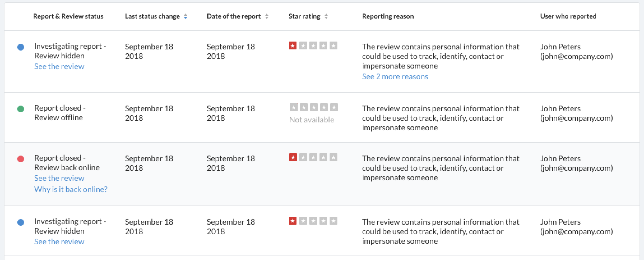Screen dimensions: 644x260
Task: Sort by Star rating arrows
Action: click(x=326, y=17)
